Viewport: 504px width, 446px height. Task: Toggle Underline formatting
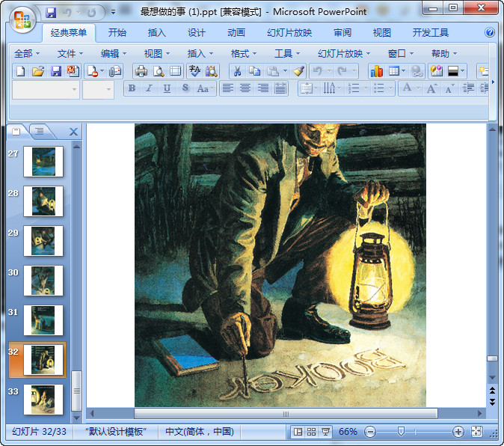[167, 88]
